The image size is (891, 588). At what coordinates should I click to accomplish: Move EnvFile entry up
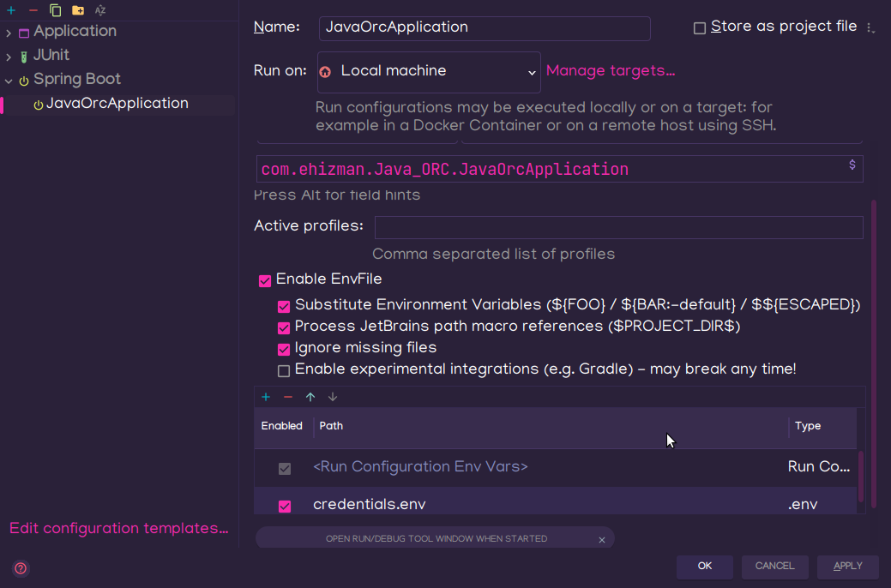(310, 397)
